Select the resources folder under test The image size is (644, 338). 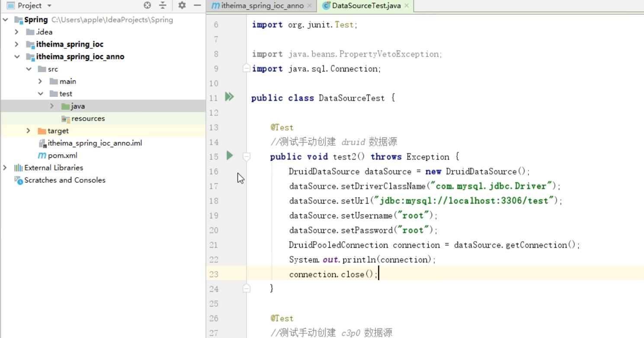point(88,118)
